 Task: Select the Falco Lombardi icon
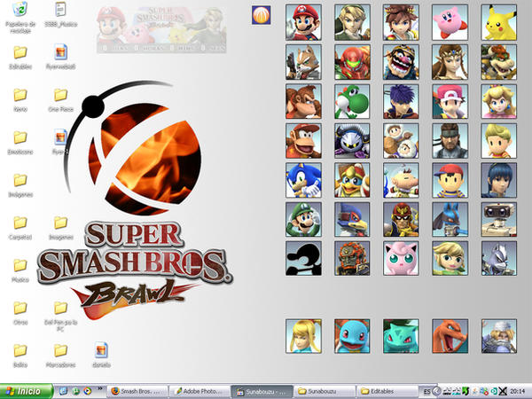tap(352, 220)
